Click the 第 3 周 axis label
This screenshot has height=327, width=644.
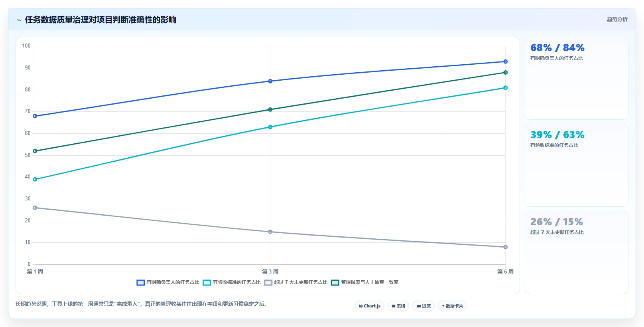(270, 272)
